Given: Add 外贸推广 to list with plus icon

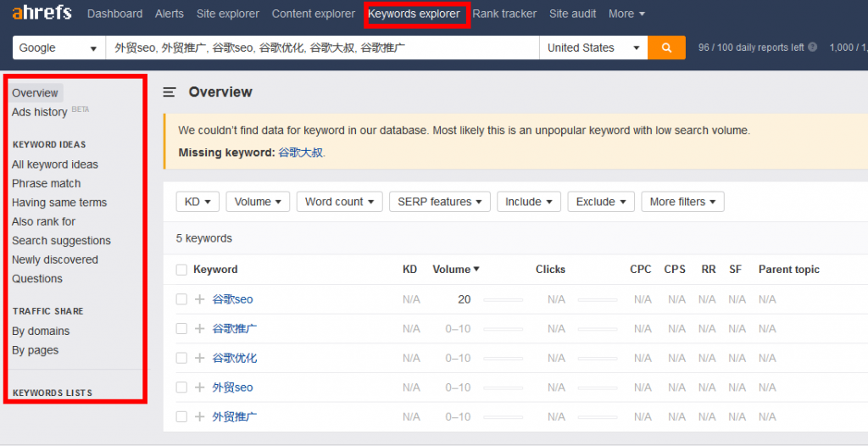Looking at the screenshot, I should (x=200, y=416).
